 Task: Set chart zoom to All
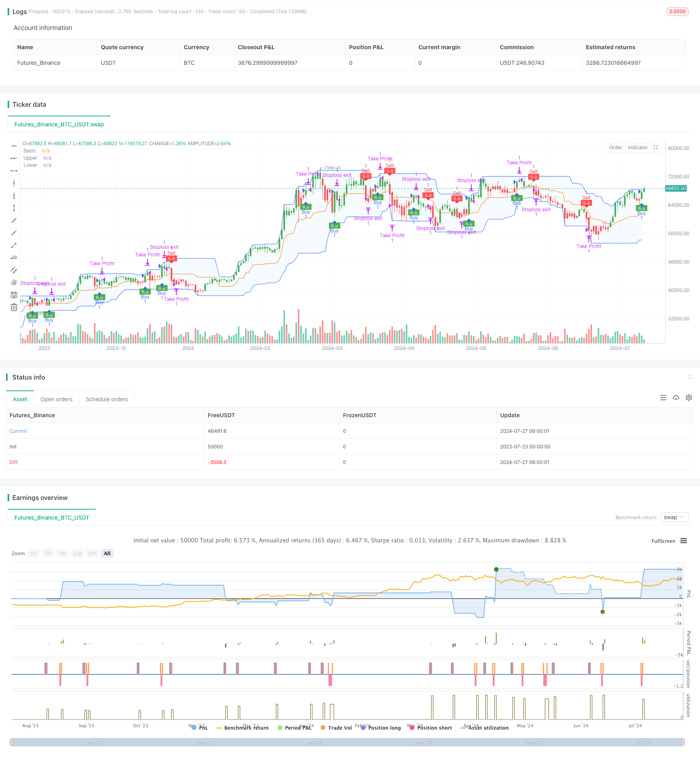(x=107, y=553)
